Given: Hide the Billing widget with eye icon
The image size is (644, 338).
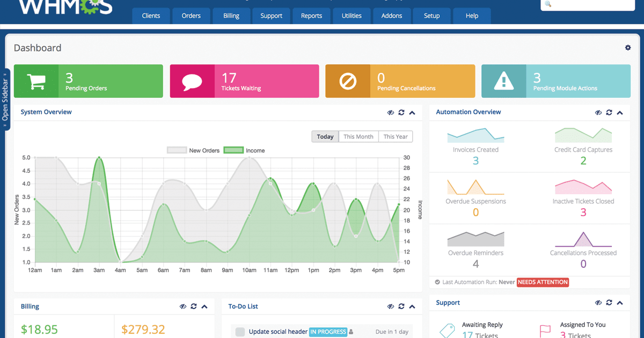Looking at the screenshot, I should (183, 307).
